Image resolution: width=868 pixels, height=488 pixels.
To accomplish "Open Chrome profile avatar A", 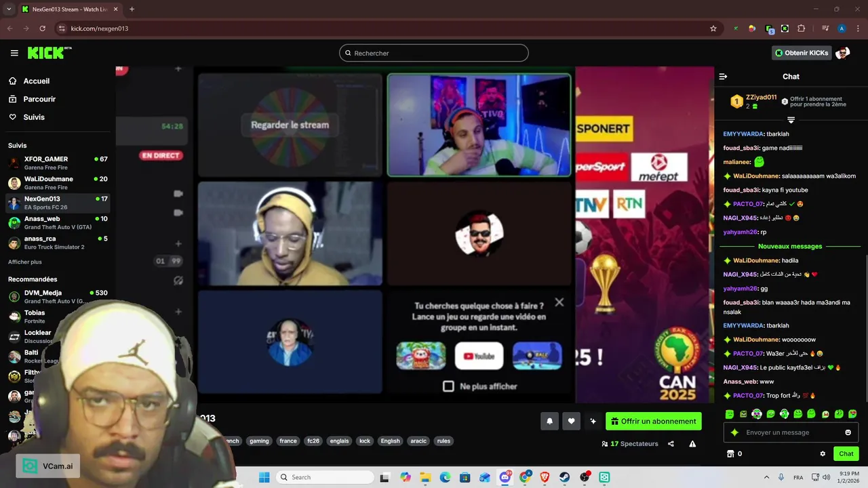I will (x=842, y=28).
